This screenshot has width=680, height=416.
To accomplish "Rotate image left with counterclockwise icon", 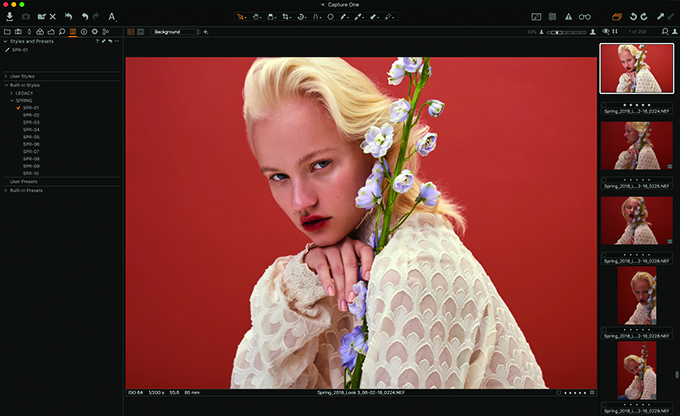I will (633, 16).
